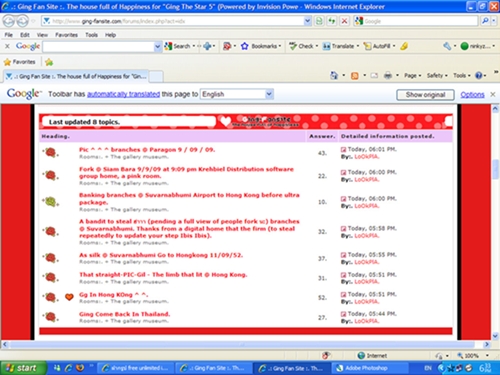This screenshot has height=375, width=500.
Task: Click the printer icon in command bar
Action: coord(388,76)
